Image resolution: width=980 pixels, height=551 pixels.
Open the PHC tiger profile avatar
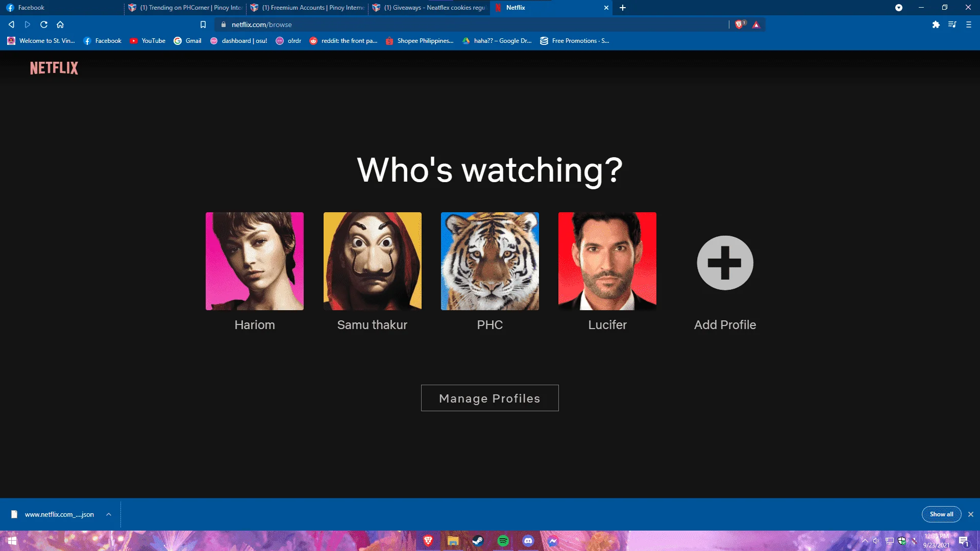[x=490, y=261]
